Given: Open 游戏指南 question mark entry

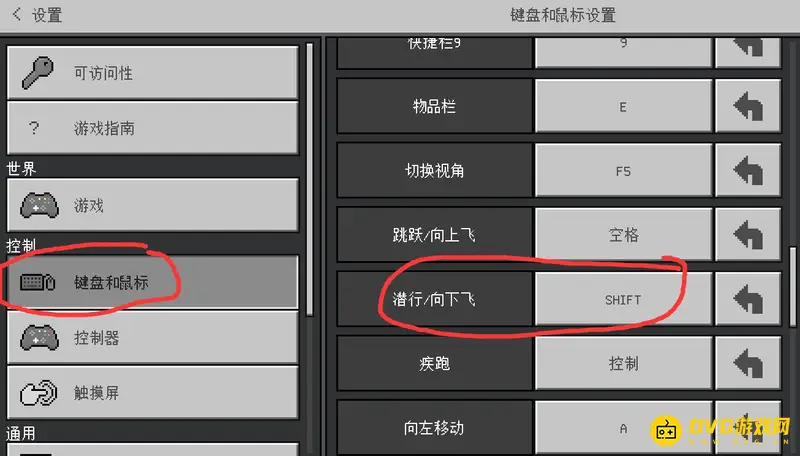Looking at the screenshot, I should pyautogui.click(x=153, y=128).
